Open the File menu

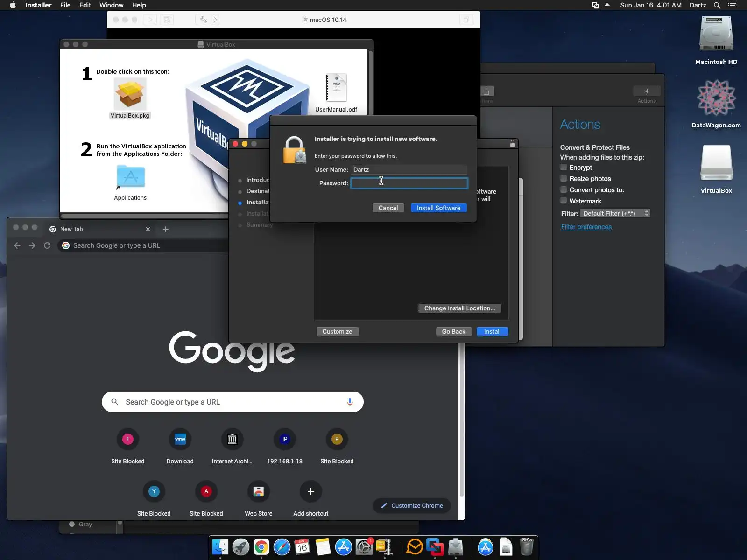[x=65, y=5]
